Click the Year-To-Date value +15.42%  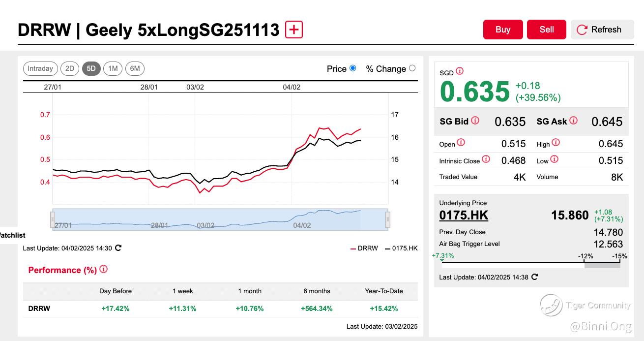click(384, 309)
